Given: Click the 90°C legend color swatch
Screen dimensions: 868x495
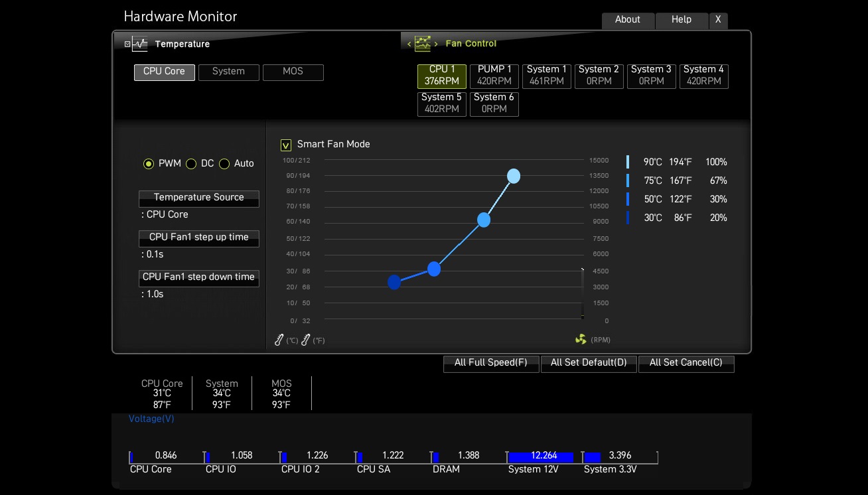Looking at the screenshot, I should tap(628, 162).
